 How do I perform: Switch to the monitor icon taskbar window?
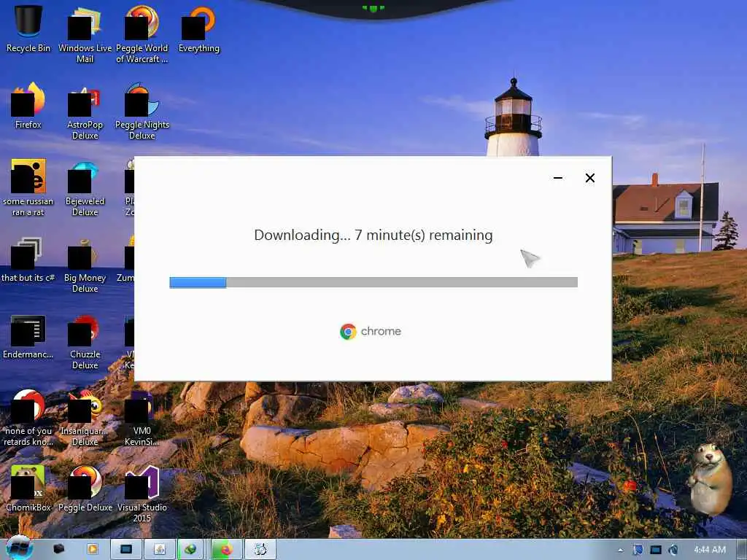point(125,549)
